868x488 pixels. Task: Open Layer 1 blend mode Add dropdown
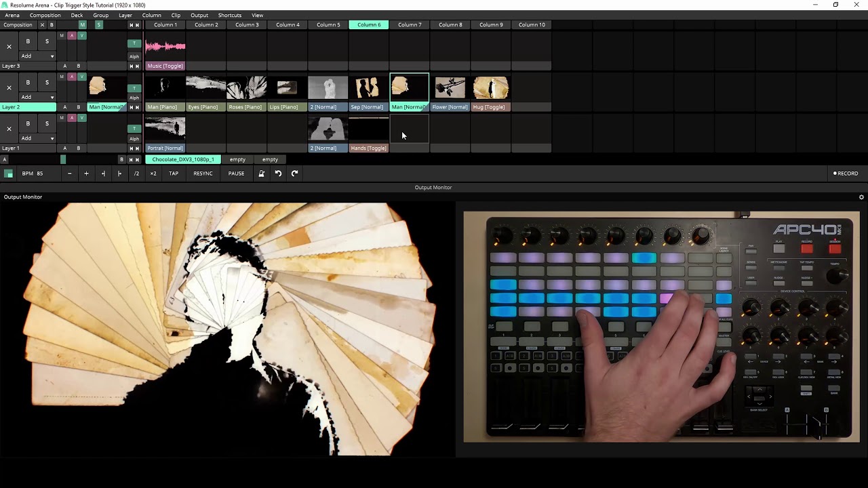(x=37, y=138)
